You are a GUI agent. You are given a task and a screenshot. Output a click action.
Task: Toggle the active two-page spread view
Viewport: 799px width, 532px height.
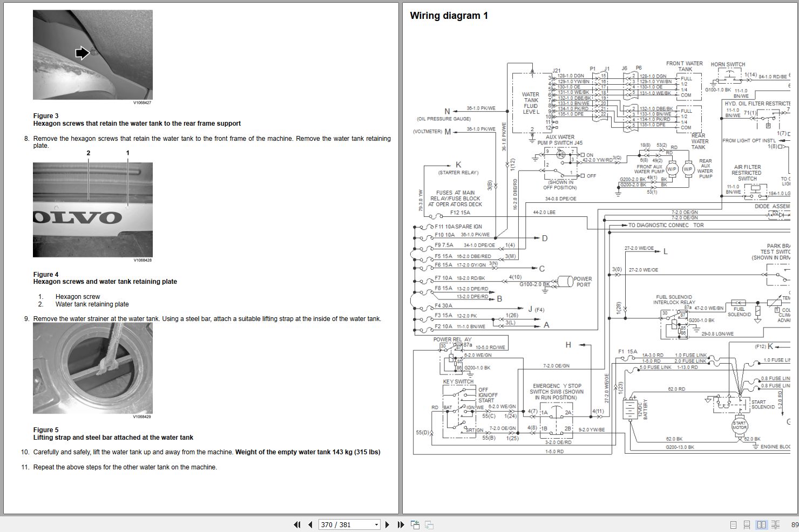(762, 524)
